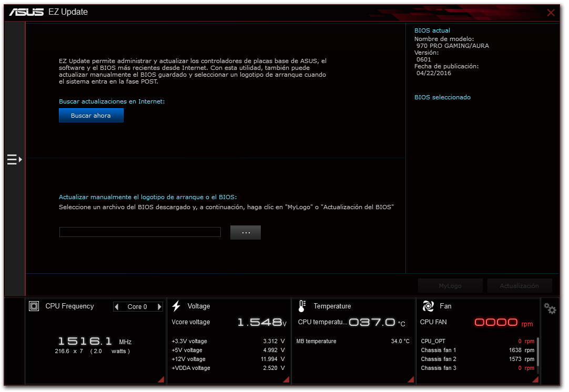
Task: Click the 'BIOS actual' heading
Action: click(432, 31)
